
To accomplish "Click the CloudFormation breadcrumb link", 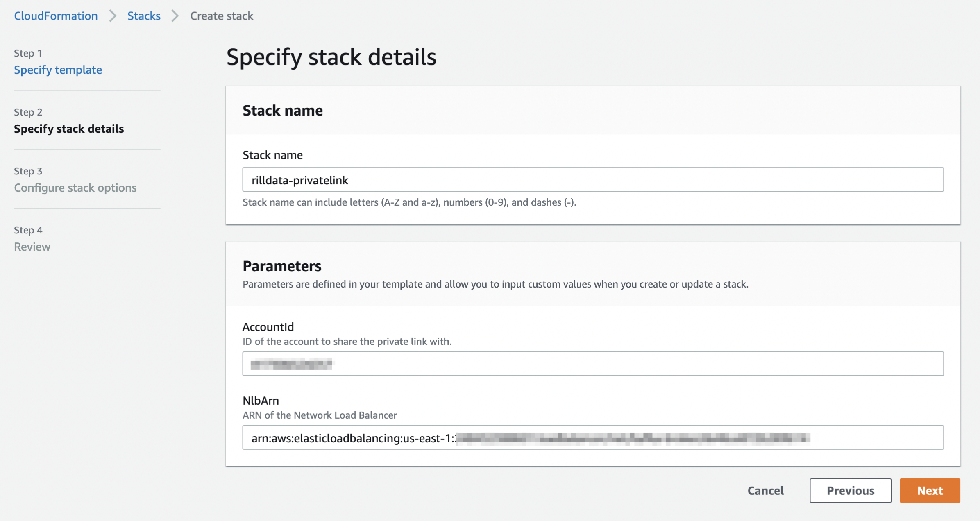I will point(56,16).
